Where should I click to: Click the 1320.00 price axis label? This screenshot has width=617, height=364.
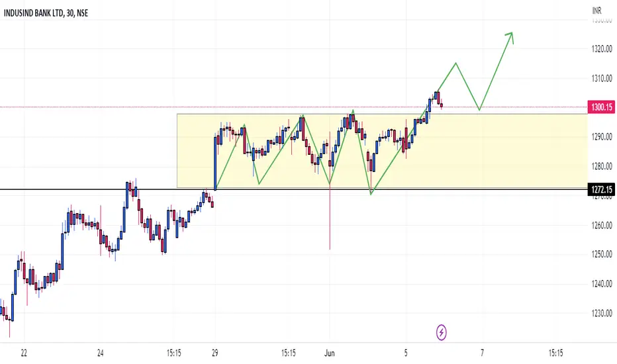click(x=602, y=49)
